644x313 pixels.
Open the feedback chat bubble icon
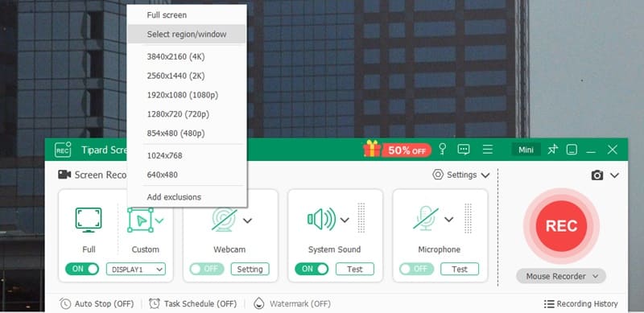tap(464, 150)
